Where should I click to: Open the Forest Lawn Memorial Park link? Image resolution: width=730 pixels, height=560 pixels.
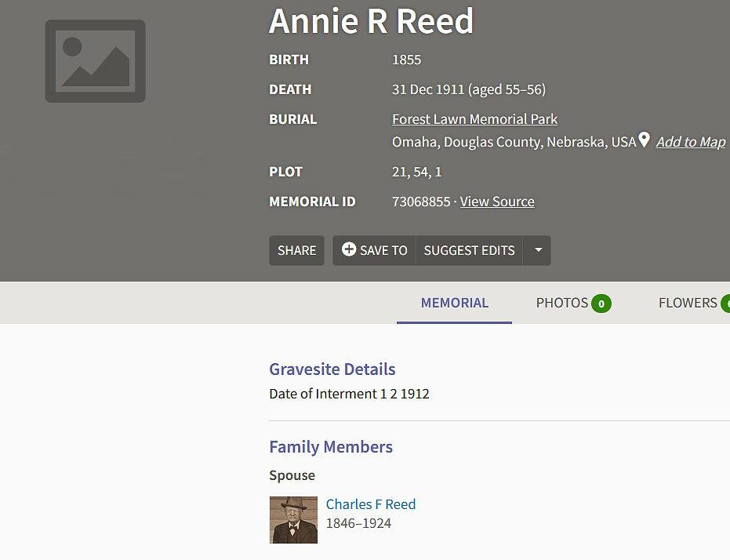click(x=474, y=119)
